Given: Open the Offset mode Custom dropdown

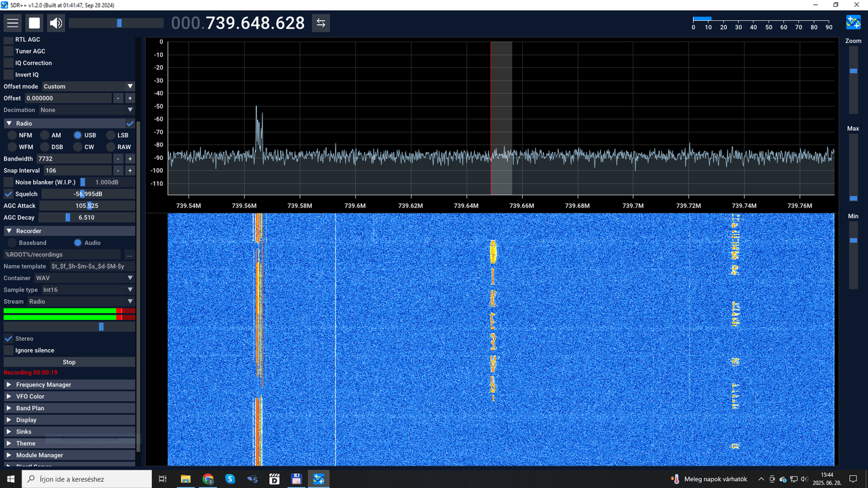Looking at the screenshot, I should coord(88,86).
